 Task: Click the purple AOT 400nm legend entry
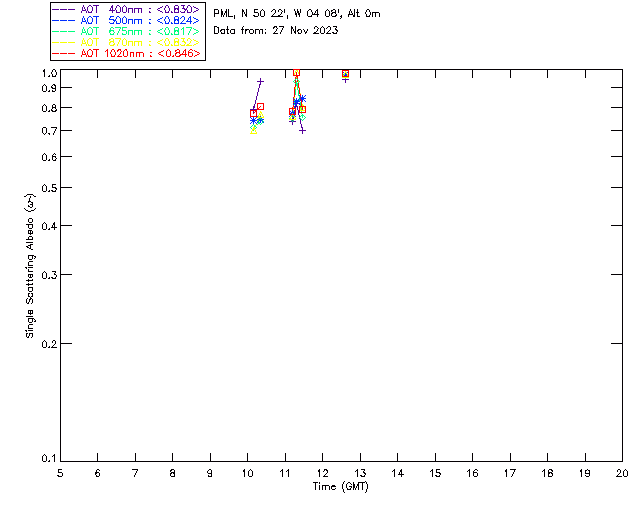[126, 9]
